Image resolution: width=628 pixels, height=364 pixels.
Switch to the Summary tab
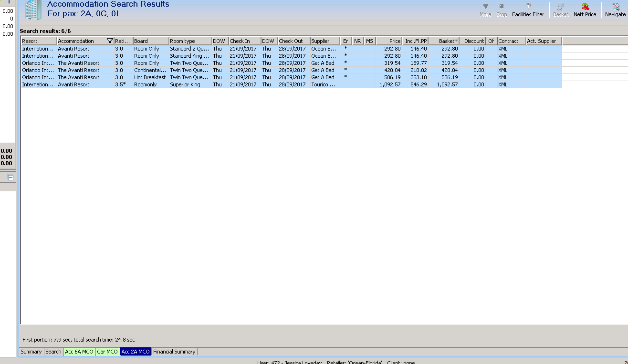[31, 352]
